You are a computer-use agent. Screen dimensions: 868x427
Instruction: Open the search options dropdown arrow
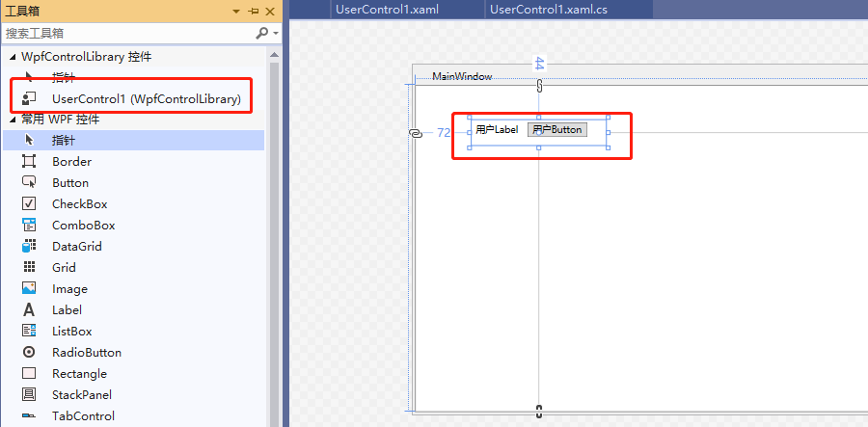[276, 34]
